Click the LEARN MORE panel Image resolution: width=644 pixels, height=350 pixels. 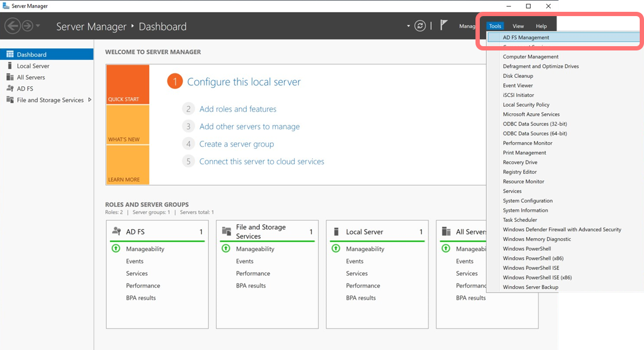click(x=127, y=165)
